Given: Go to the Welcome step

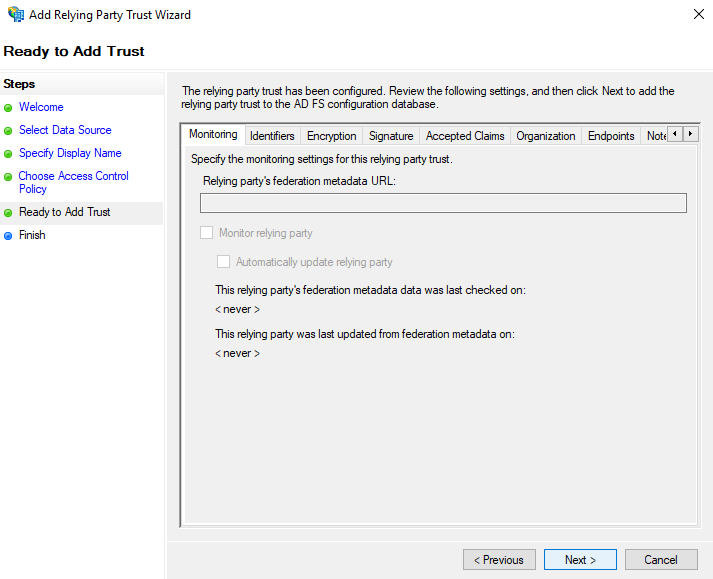Looking at the screenshot, I should click(x=41, y=107).
